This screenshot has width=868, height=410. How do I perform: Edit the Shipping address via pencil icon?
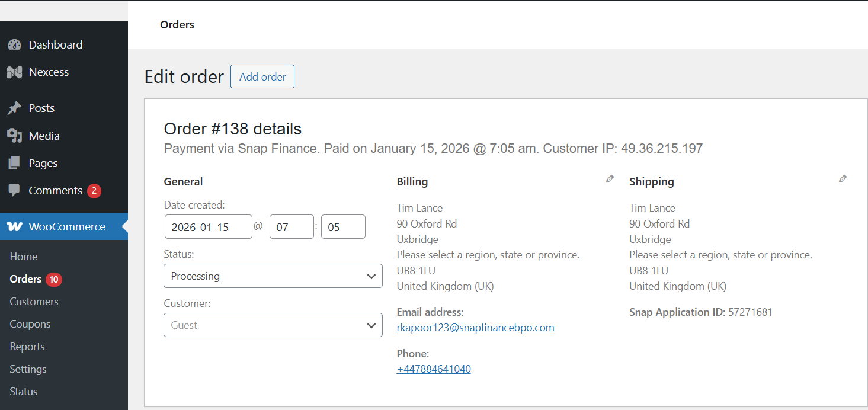(x=843, y=178)
